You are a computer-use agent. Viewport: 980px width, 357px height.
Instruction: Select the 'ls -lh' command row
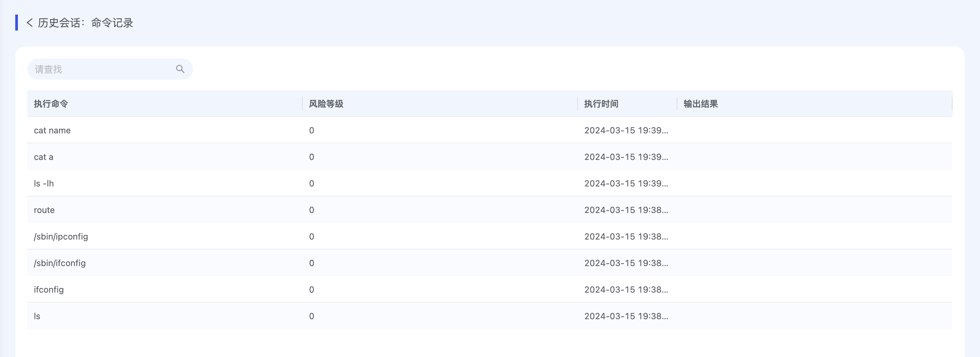click(44, 183)
